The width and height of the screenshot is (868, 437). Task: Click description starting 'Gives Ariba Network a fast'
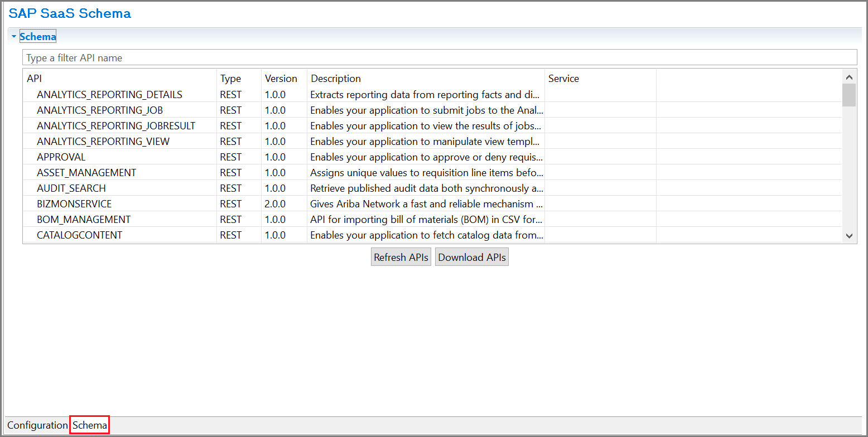[427, 204]
